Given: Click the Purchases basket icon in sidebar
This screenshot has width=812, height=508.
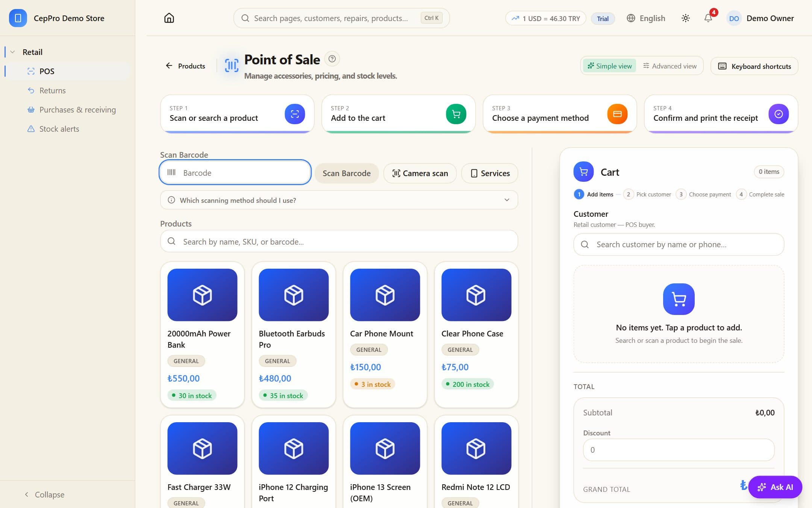Looking at the screenshot, I should 31,110.
